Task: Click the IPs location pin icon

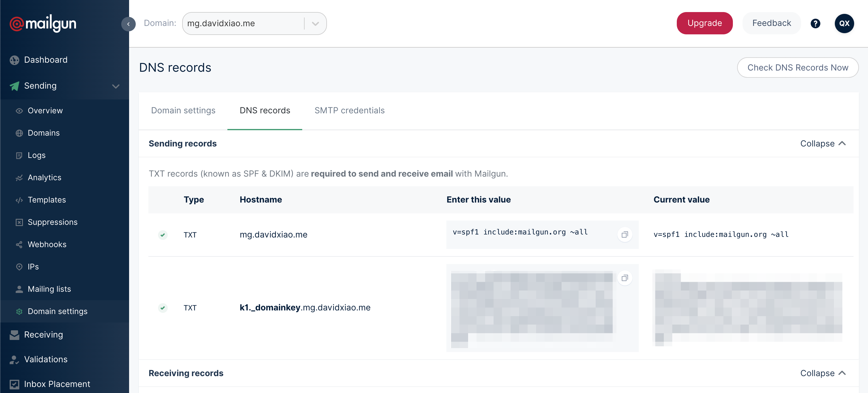Action: pyautogui.click(x=19, y=267)
